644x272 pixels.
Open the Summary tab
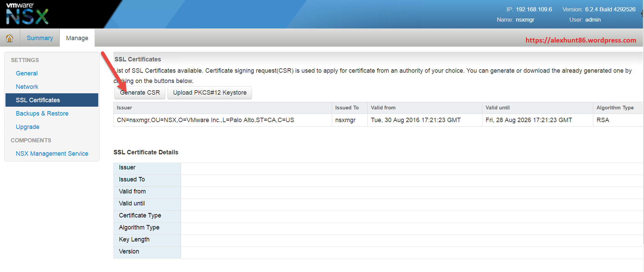[x=40, y=38]
